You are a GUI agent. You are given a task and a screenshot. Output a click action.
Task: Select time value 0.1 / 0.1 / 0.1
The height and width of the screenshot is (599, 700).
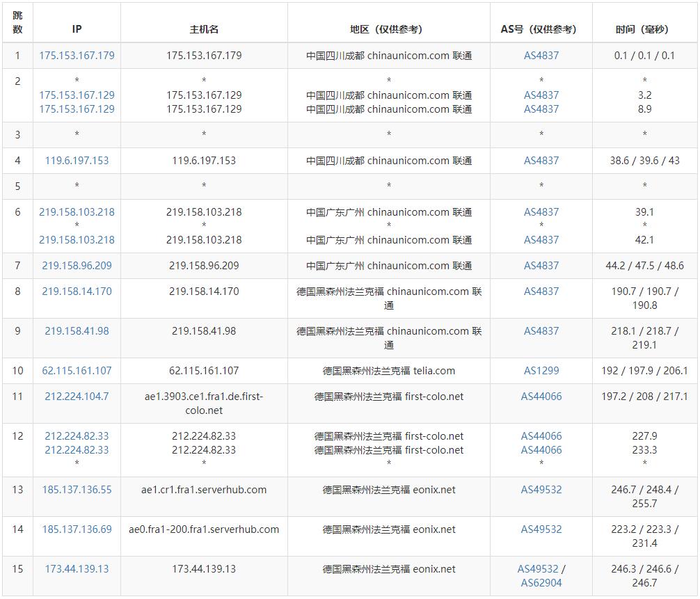[x=644, y=56]
